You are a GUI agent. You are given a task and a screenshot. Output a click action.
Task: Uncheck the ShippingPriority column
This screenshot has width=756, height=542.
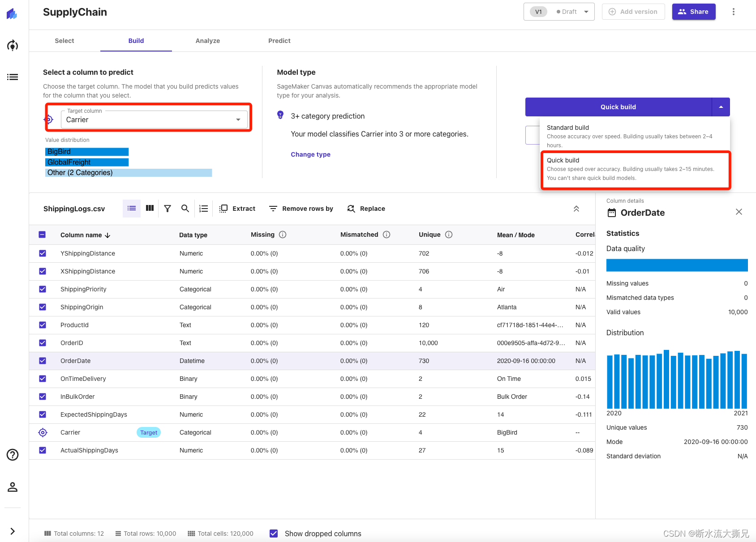(x=43, y=289)
